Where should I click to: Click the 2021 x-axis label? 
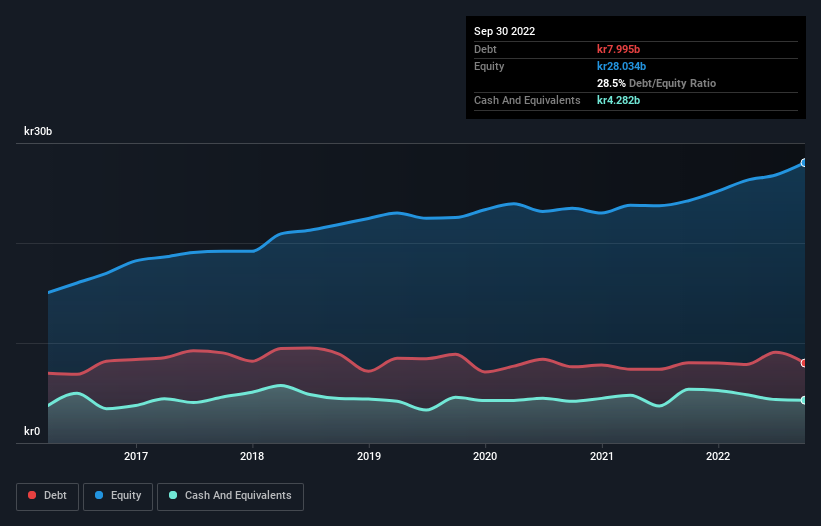pyautogui.click(x=602, y=456)
